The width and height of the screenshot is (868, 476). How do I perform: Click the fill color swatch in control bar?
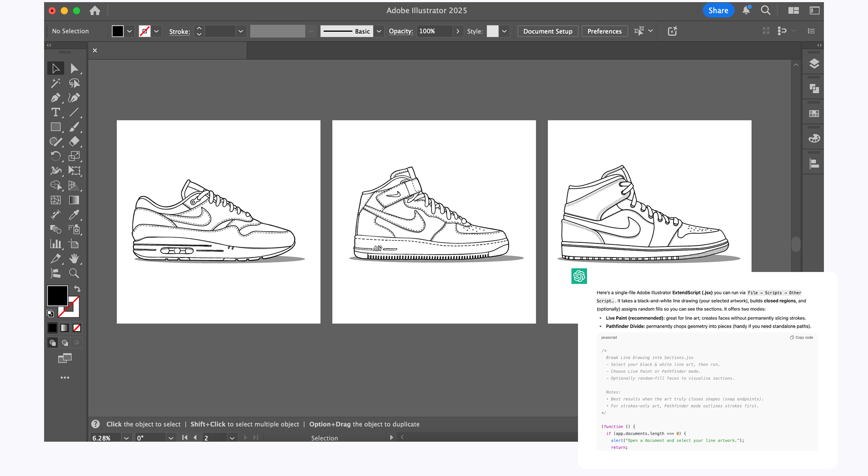(118, 31)
